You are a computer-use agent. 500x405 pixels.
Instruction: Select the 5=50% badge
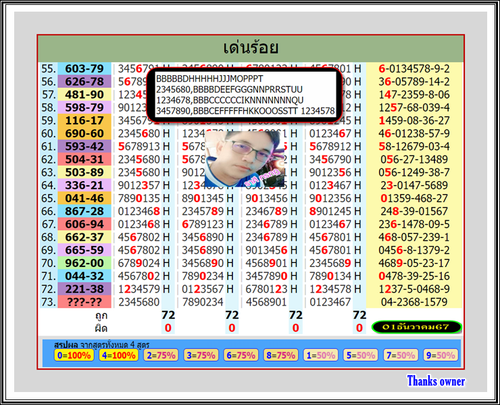(x=361, y=355)
